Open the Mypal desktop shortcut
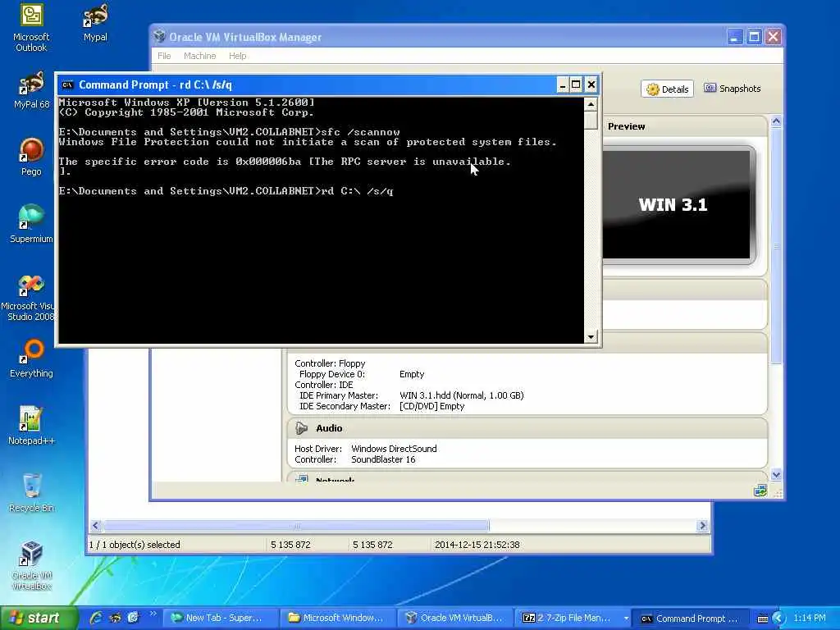The image size is (840, 630). [x=95, y=22]
